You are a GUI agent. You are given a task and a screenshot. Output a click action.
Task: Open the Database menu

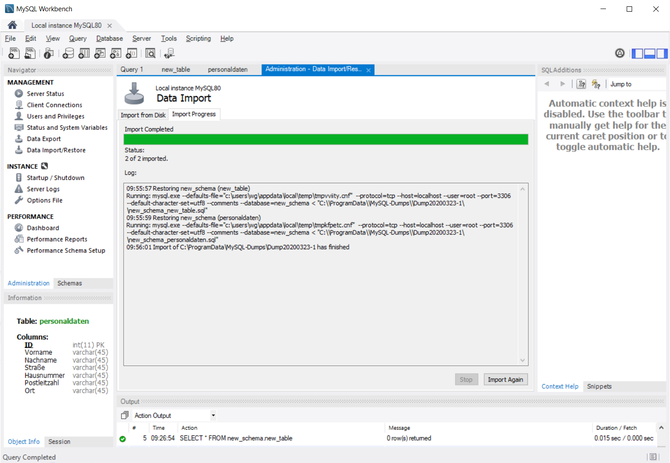click(109, 38)
